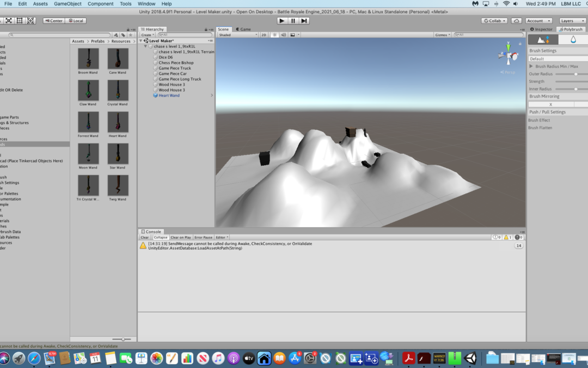
Task: Open the Assets menu
Action: (40, 4)
